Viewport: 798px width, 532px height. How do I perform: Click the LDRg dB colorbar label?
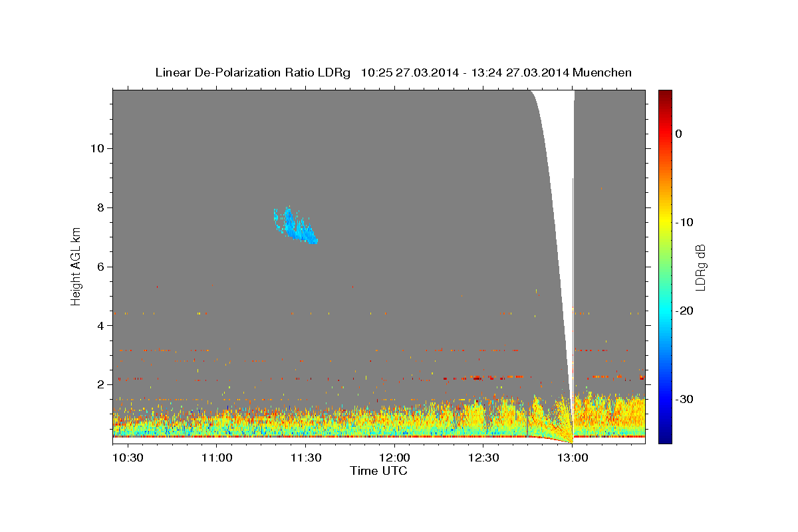click(700, 267)
